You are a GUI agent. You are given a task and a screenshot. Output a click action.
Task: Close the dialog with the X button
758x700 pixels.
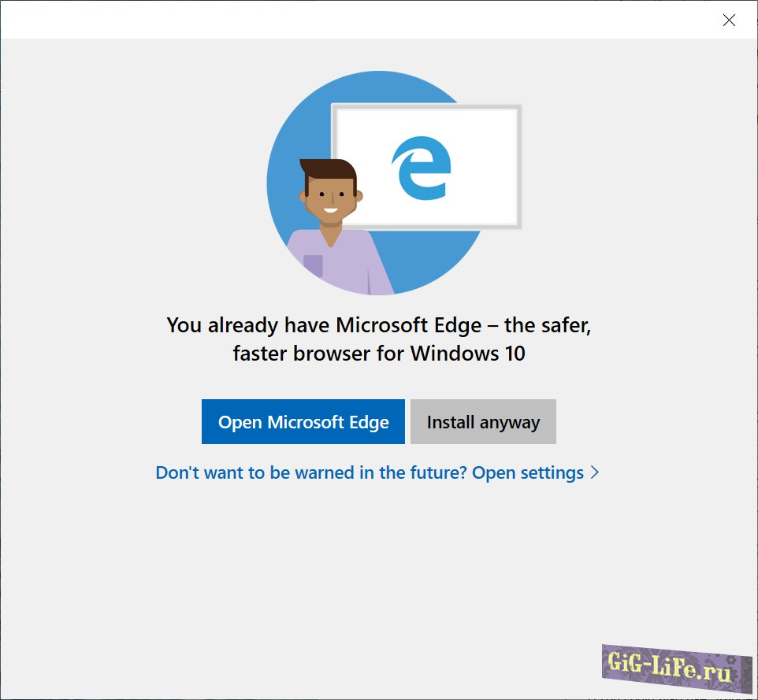click(729, 20)
